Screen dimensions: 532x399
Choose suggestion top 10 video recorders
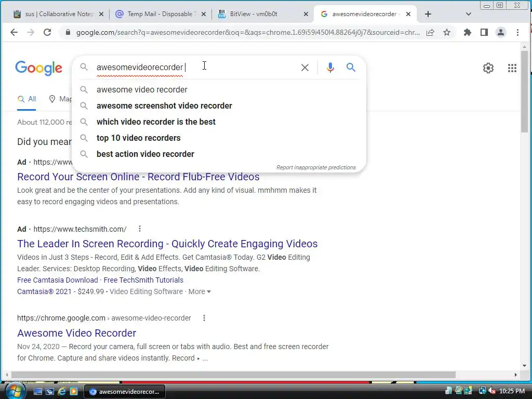(219, 138)
